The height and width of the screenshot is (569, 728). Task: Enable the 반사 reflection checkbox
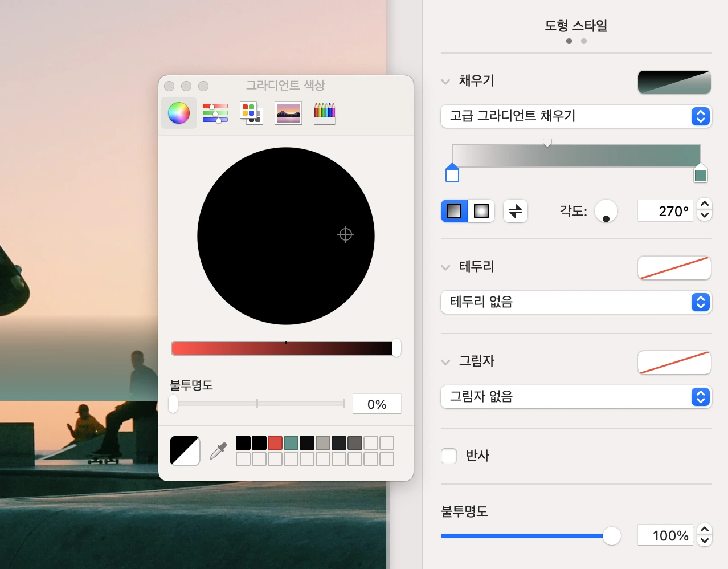pos(449,456)
